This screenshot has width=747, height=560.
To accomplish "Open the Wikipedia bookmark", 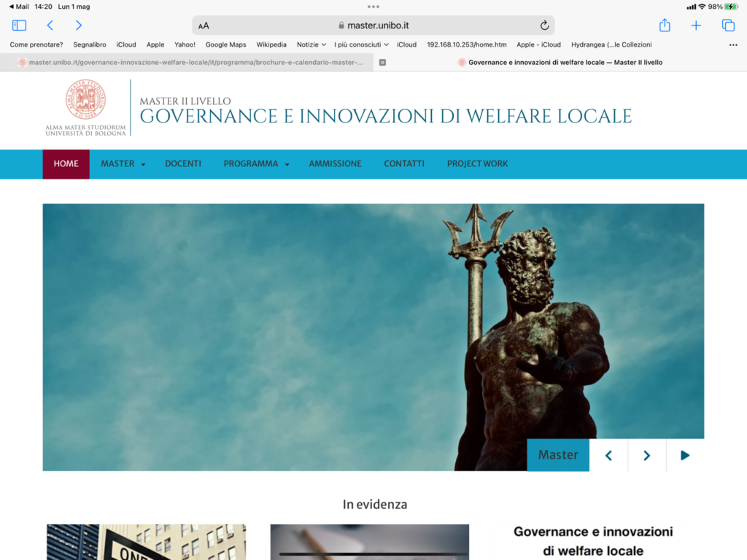I will point(271,44).
